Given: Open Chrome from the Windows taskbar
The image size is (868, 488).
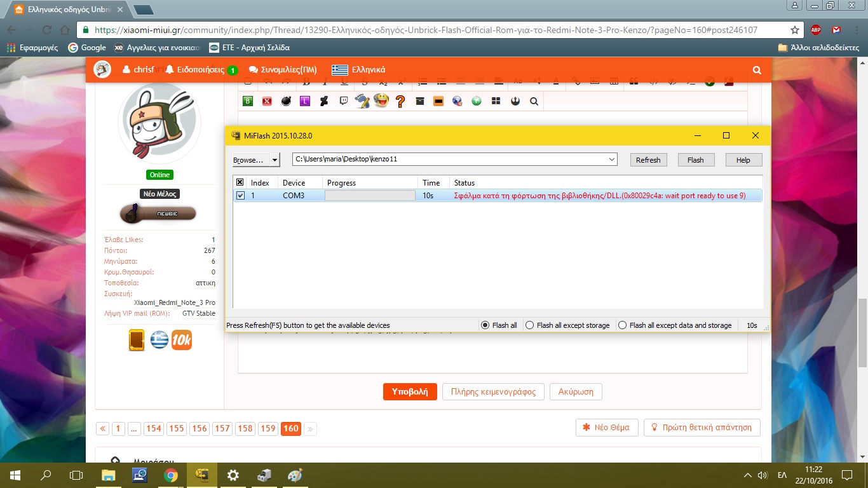Looking at the screenshot, I should 170,475.
